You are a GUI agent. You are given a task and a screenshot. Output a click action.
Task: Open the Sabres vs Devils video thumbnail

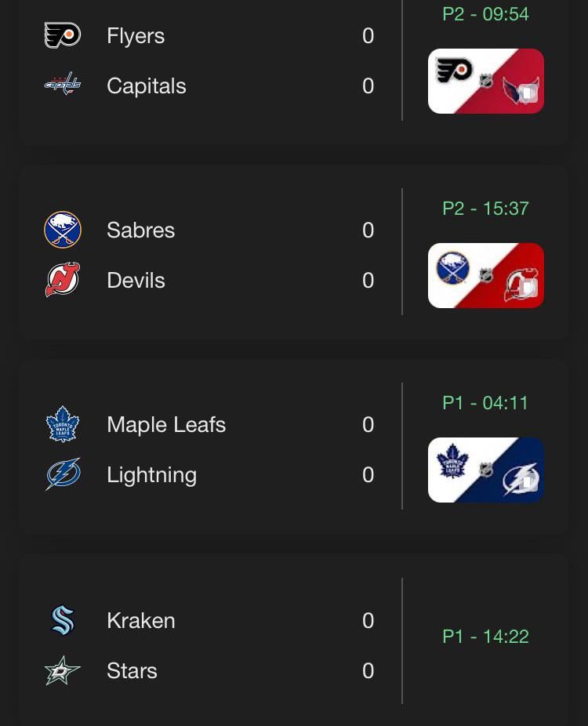486,275
